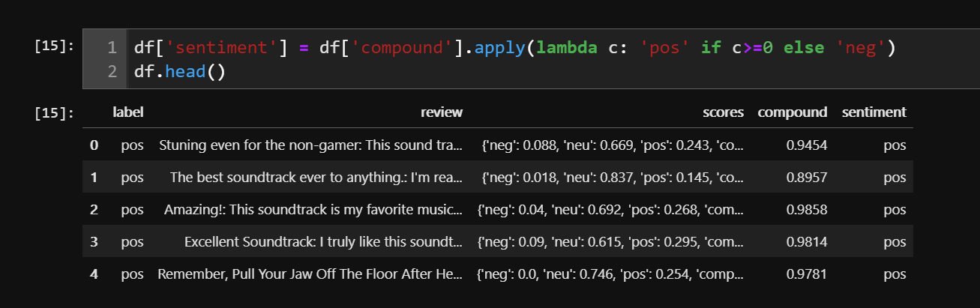980x308 pixels.
Task: Click the output prompt label [15]
Action: (54, 113)
